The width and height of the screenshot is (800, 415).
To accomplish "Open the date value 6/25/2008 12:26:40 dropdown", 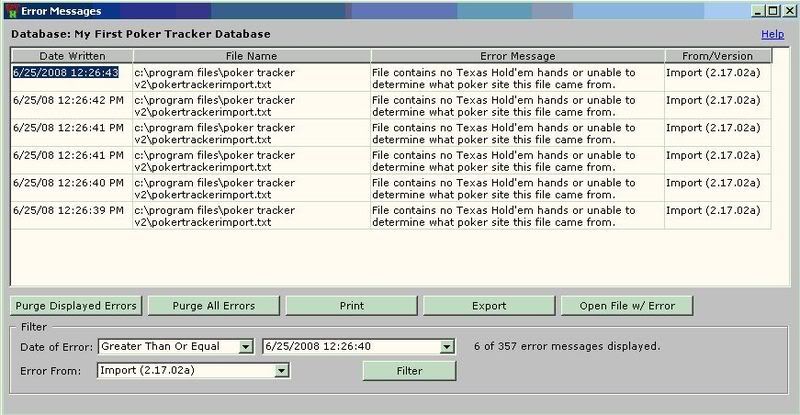I will [x=446, y=347].
